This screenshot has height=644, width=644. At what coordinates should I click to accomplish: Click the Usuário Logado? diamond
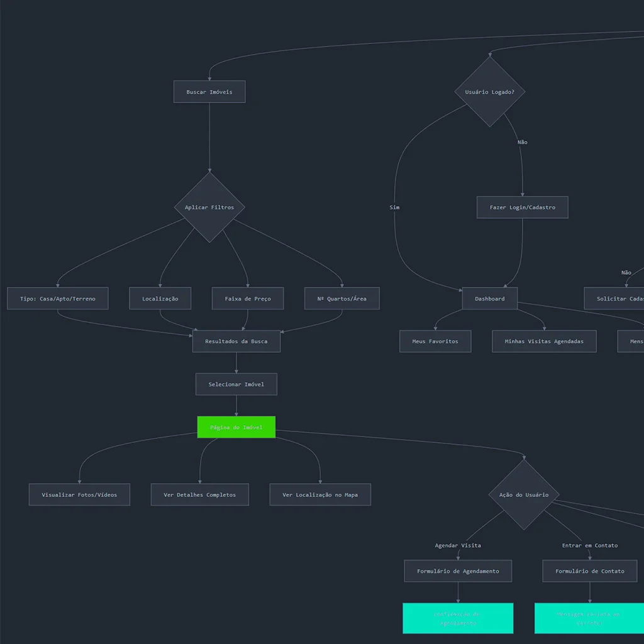click(490, 92)
